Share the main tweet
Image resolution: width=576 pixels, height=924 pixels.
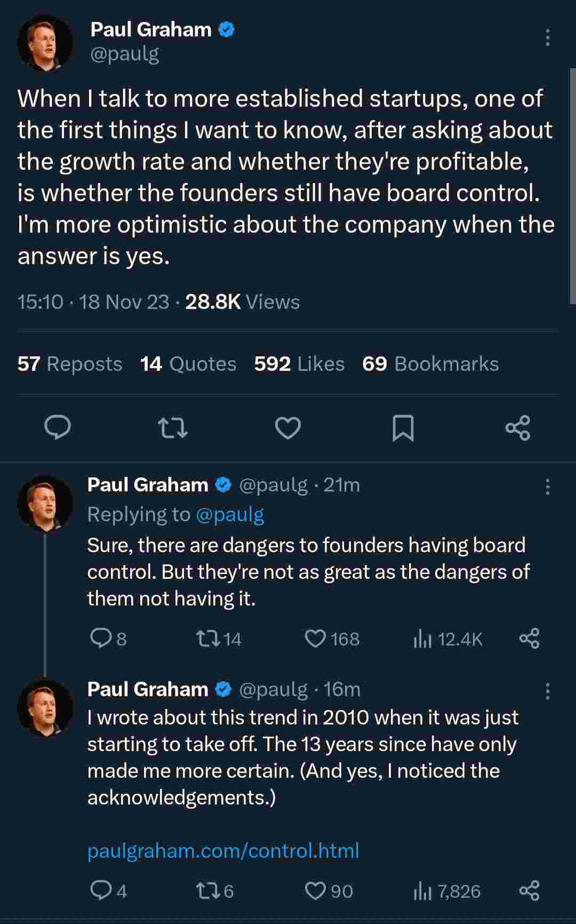click(x=517, y=428)
